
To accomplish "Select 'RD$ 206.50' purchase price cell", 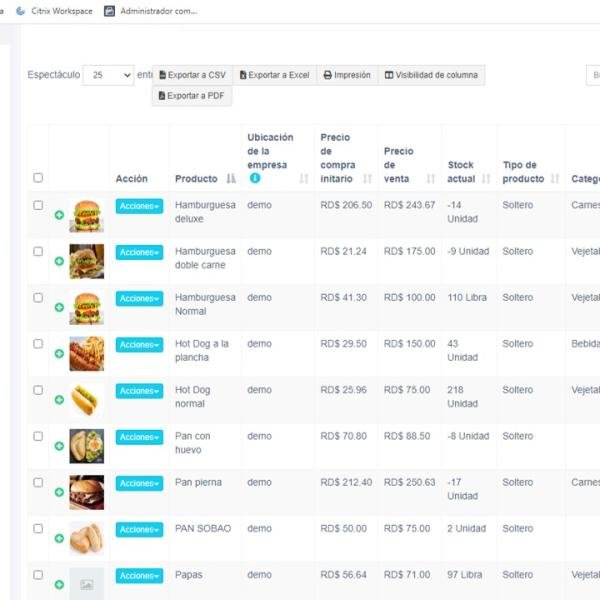I will click(x=346, y=205).
